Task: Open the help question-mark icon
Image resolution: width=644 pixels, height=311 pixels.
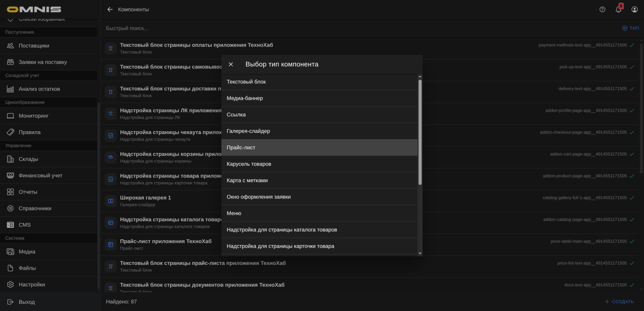Action: [x=602, y=9]
